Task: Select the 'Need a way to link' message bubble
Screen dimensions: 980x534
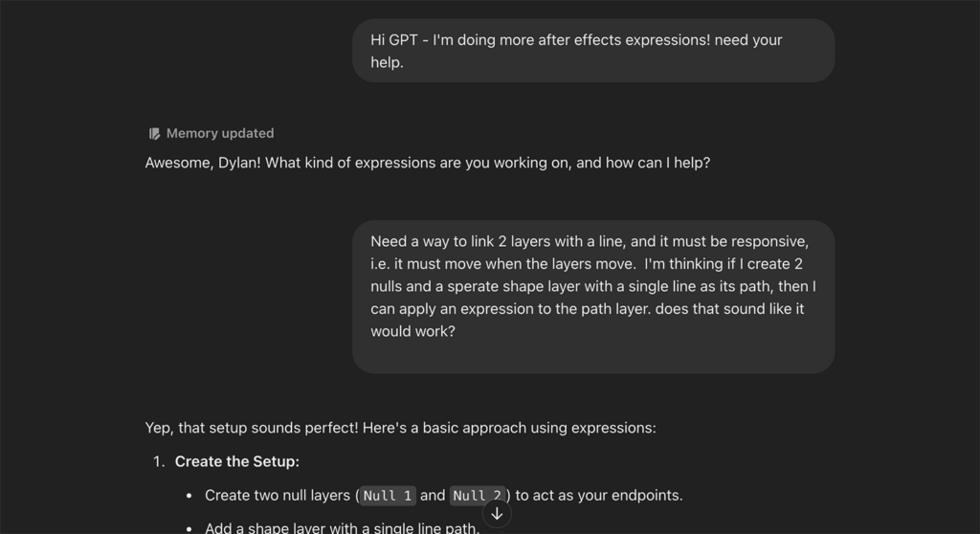Action: coord(593,297)
